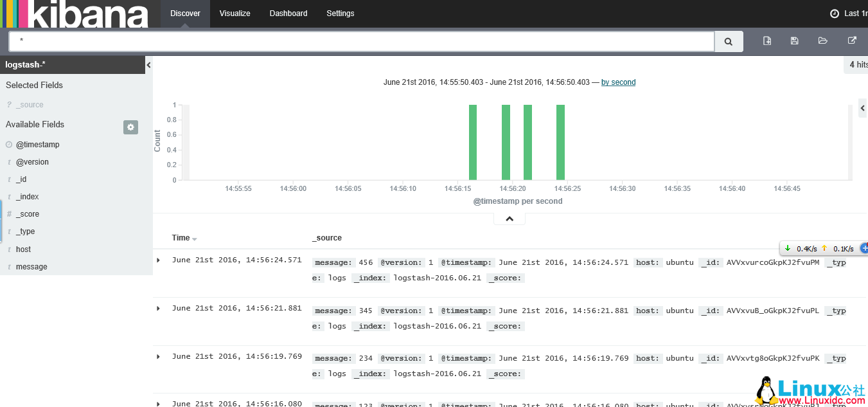Open the Settings tab
The height and width of the screenshot is (407, 868).
[340, 13]
